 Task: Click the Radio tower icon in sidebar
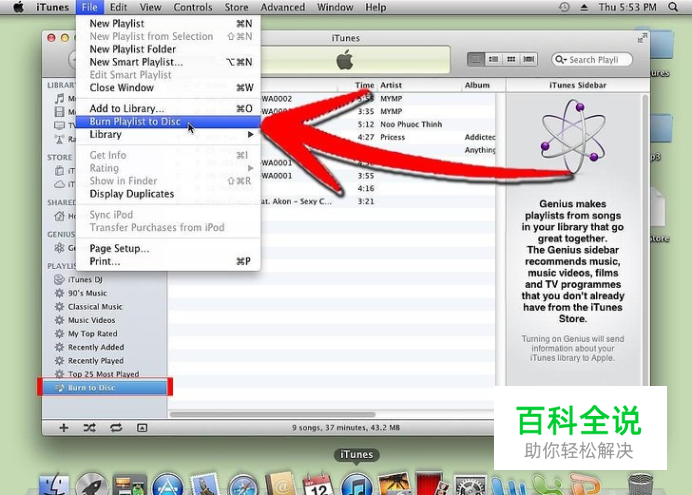(60, 139)
